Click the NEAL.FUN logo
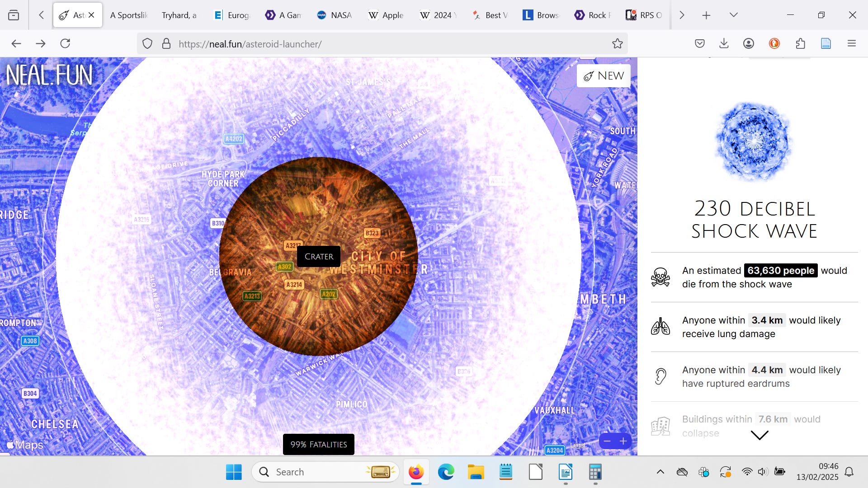 tap(49, 75)
